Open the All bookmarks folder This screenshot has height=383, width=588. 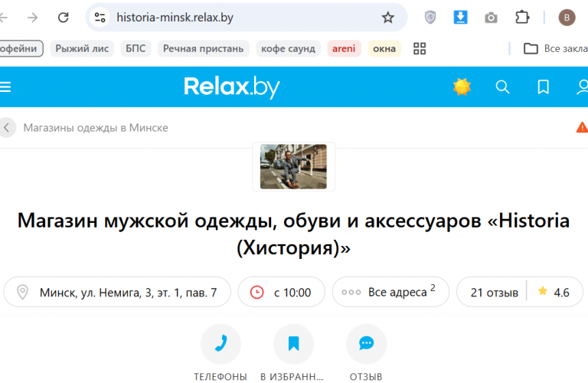pyautogui.click(x=556, y=48)
